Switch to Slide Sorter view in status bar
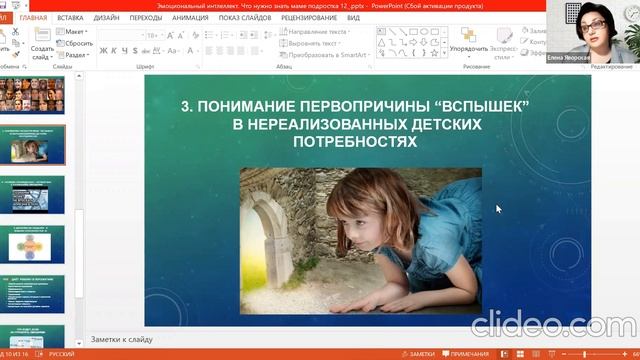This screenshot has width=640, height=360. point(520,354)
